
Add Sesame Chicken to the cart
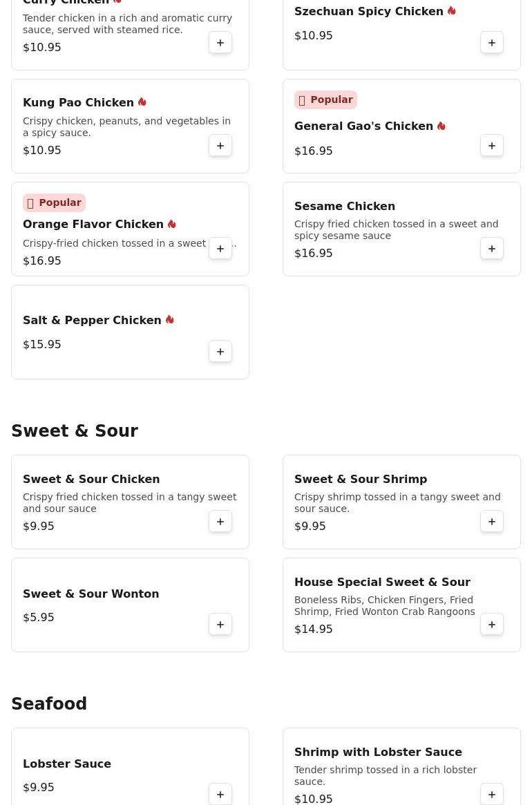tap(492, 249)
